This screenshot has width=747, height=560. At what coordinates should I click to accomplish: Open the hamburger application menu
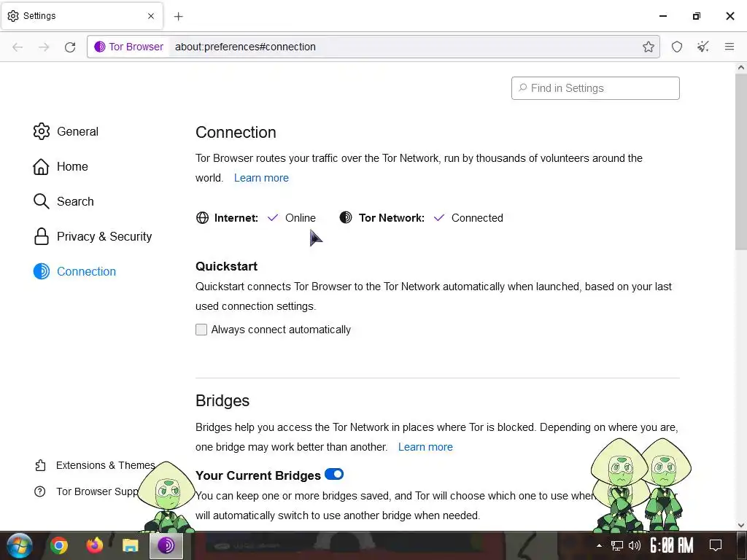point(729,47)
